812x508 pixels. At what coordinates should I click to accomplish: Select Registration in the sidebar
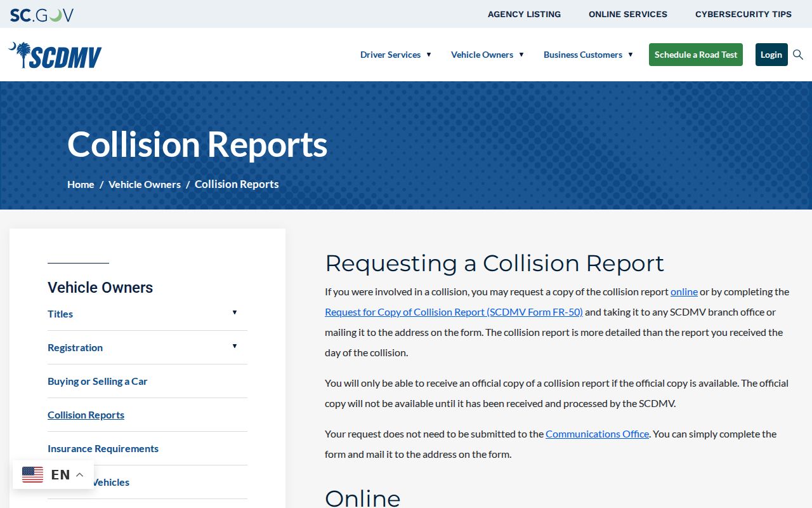point(75,347)
